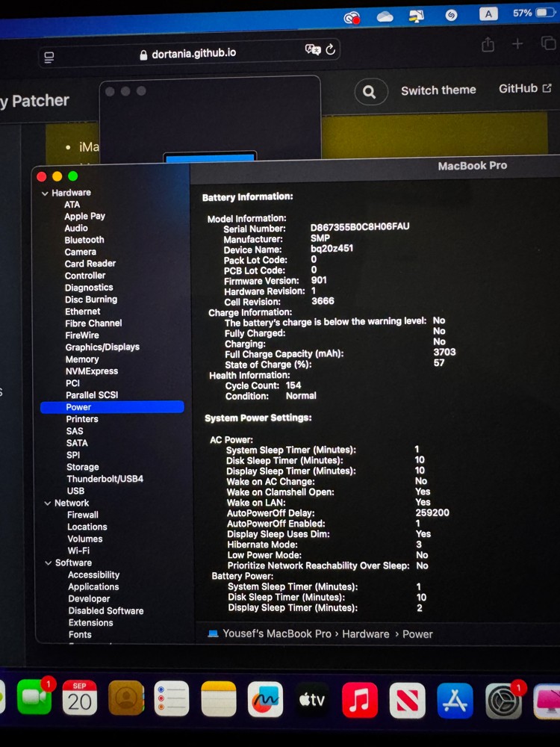This screenshot has width=560, height=747.
Task: Select Wi-Fi under Network
Action: (78, 551)
